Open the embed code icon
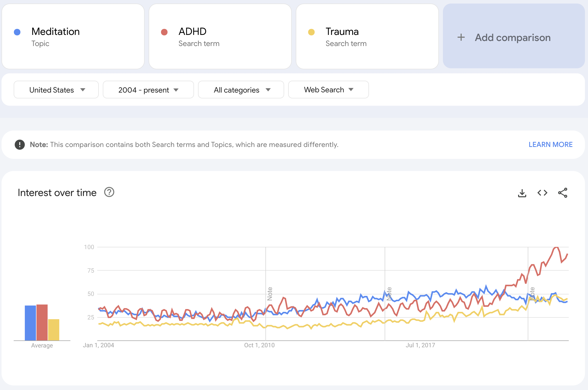 point(542,193)
